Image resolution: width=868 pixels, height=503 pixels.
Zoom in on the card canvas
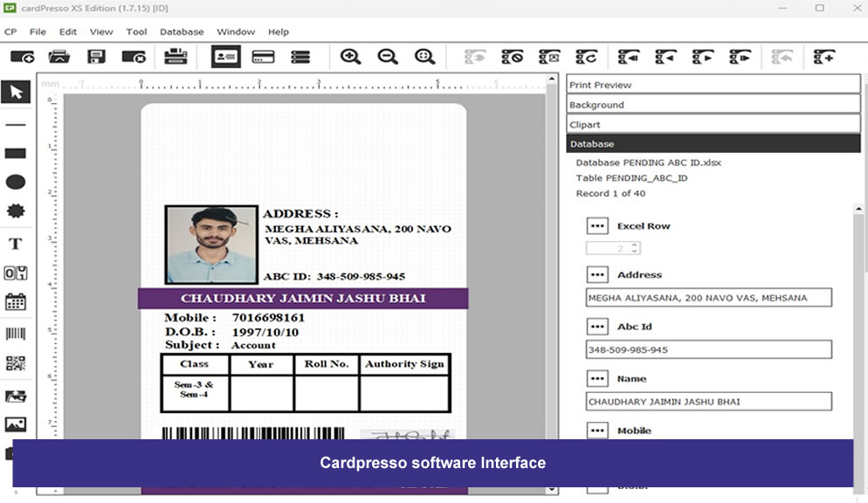(x=350, y=57)
